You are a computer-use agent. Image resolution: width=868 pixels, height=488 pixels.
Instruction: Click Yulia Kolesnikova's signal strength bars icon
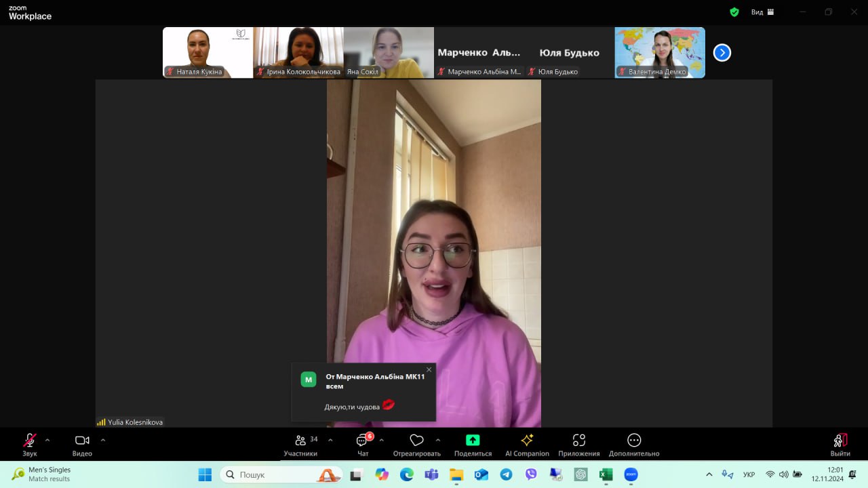point(101,422)
